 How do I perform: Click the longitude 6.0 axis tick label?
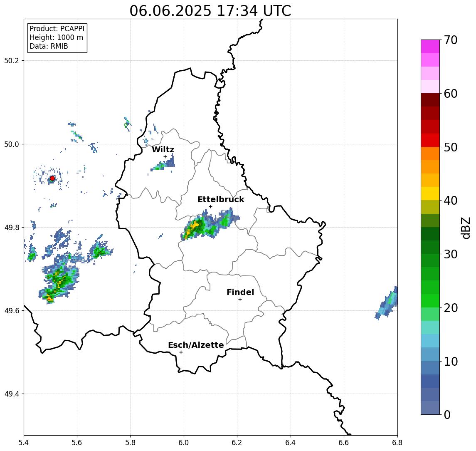click(184, 443)
